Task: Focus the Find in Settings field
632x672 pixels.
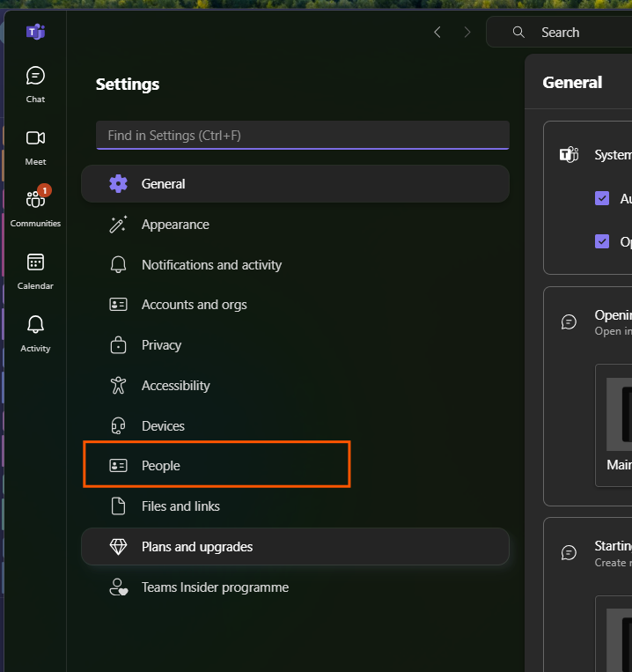Action: click(x=303, y=136)
